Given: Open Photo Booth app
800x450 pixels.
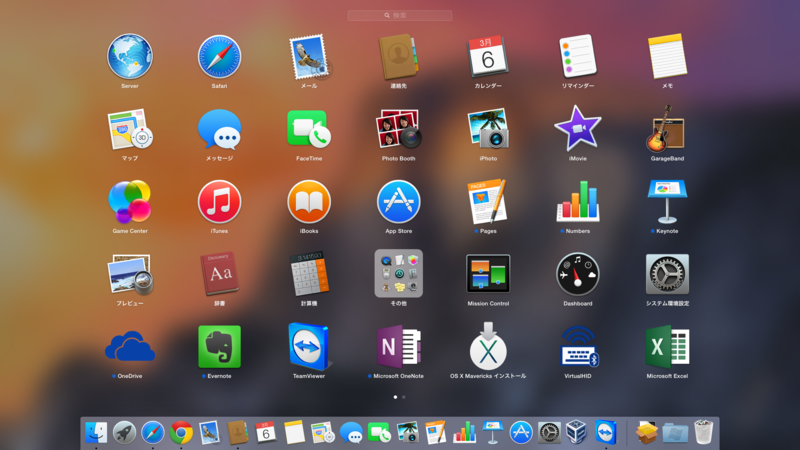Looking at the screenshot, I should [398, 129].
